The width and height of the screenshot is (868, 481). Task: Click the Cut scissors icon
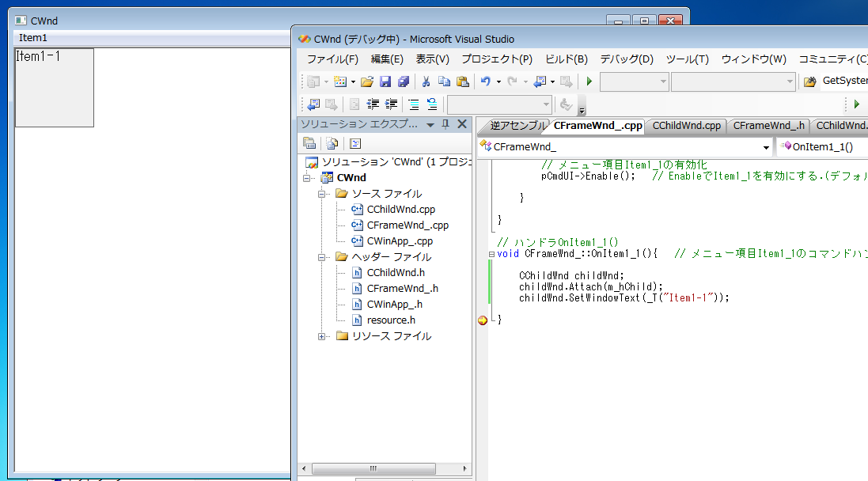426,82
